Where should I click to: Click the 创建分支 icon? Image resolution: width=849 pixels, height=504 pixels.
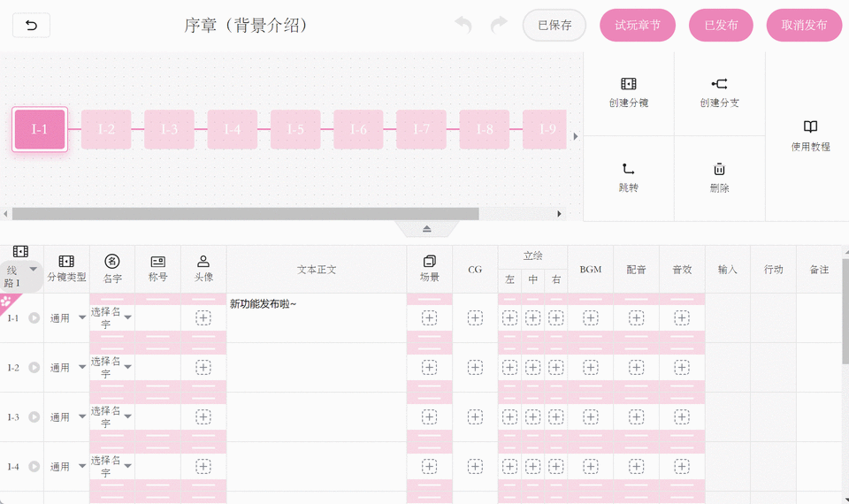pos(719,84)
